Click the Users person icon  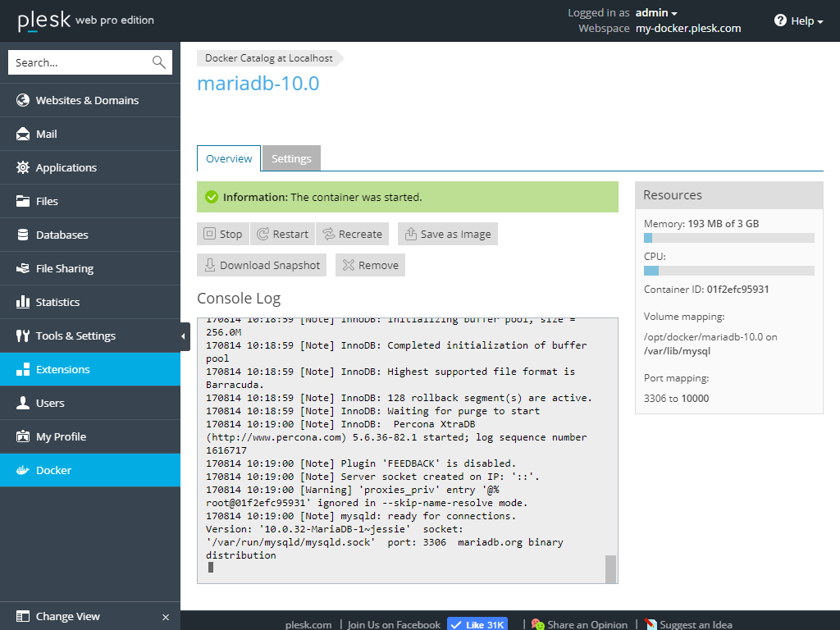click(22, 403)
